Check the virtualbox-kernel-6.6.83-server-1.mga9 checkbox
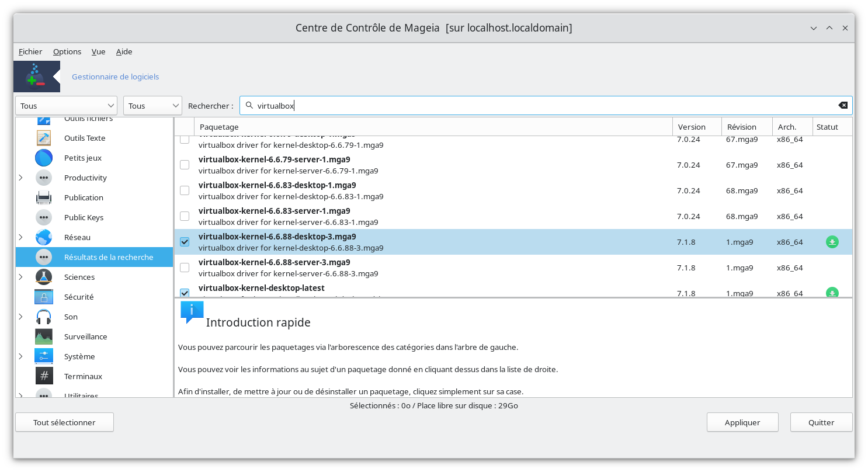This screenshot has width=868, height=472. pos(185,216)
